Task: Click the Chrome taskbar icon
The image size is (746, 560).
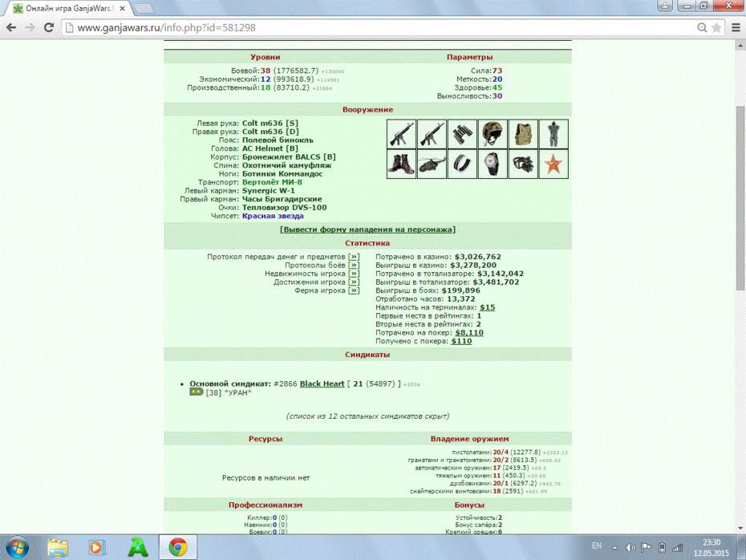Action: coord(177,547)
